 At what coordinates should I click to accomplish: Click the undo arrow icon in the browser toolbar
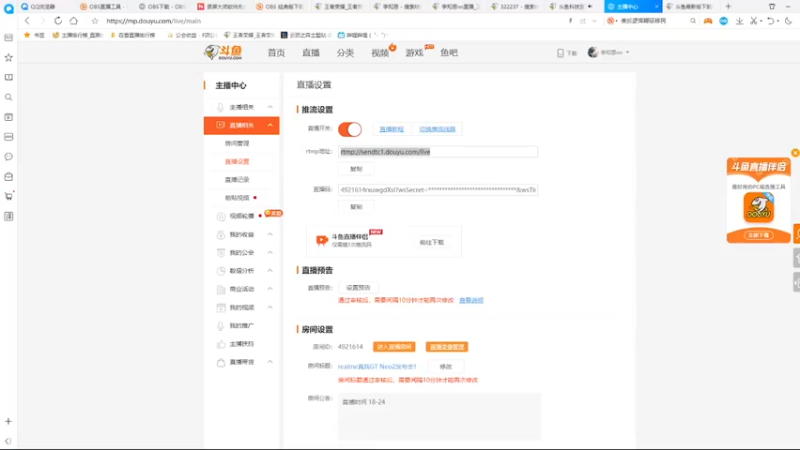(770, 21)
